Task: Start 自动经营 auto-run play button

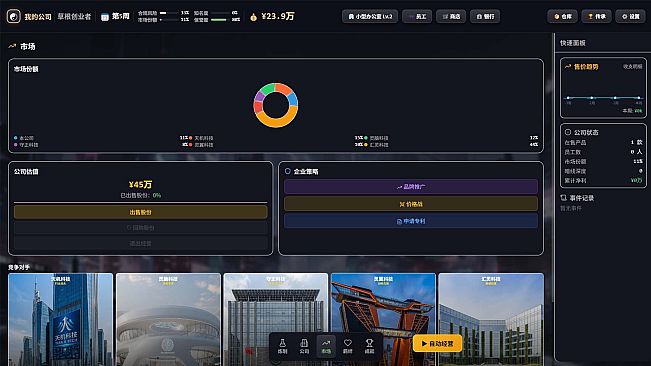Action: tap(437, 344)
